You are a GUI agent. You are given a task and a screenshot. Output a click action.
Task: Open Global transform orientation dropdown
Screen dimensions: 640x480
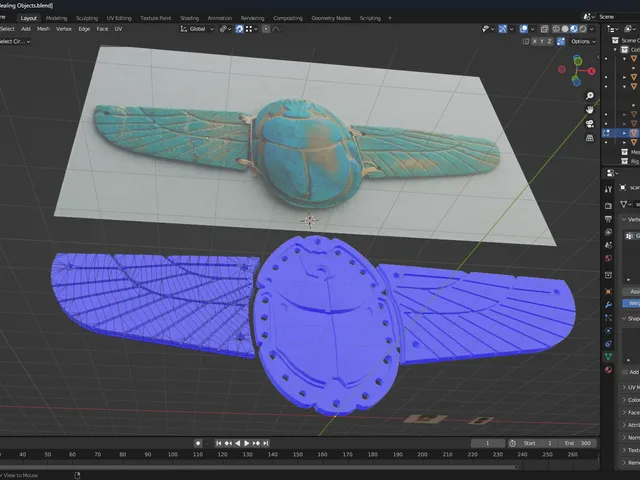point(197,29)
